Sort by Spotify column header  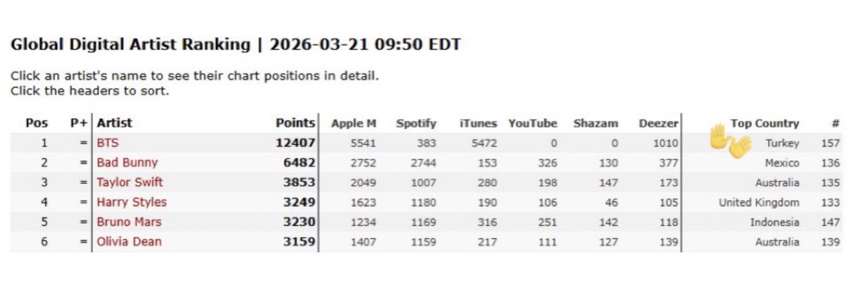pyautogui.click(x=416, y=123)
